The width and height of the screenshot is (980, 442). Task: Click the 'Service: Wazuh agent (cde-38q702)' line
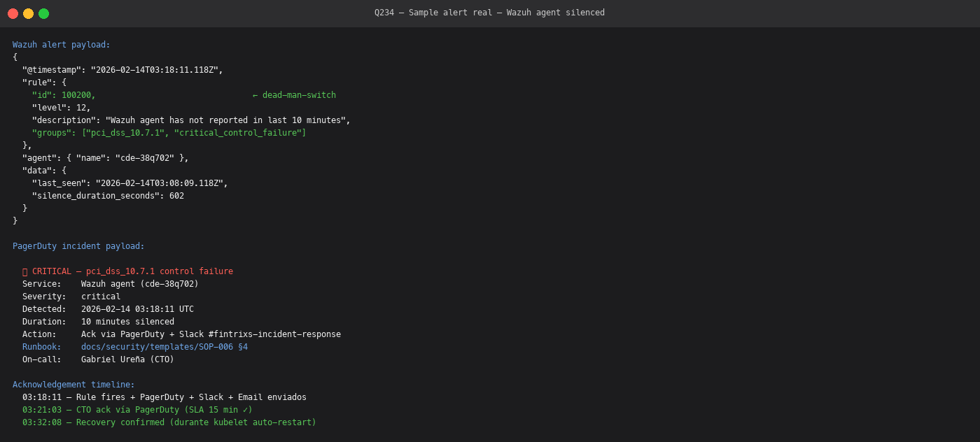click(x=111, y=284)
